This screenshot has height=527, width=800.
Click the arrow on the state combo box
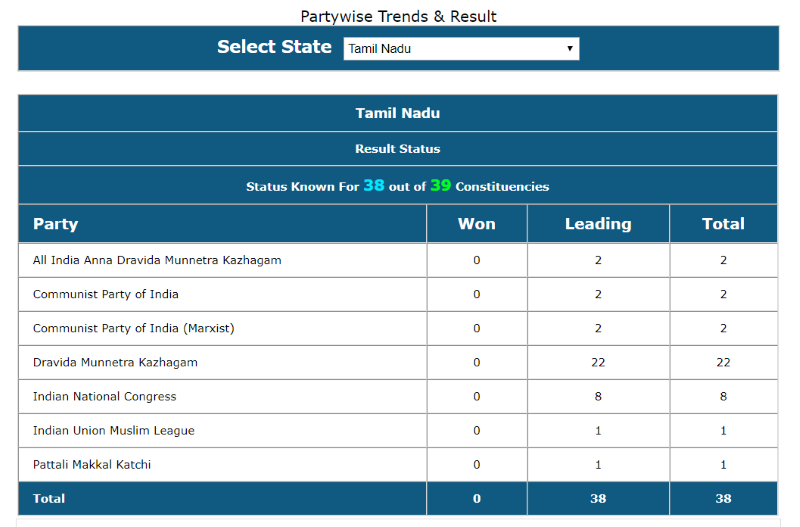click(570, 48)
